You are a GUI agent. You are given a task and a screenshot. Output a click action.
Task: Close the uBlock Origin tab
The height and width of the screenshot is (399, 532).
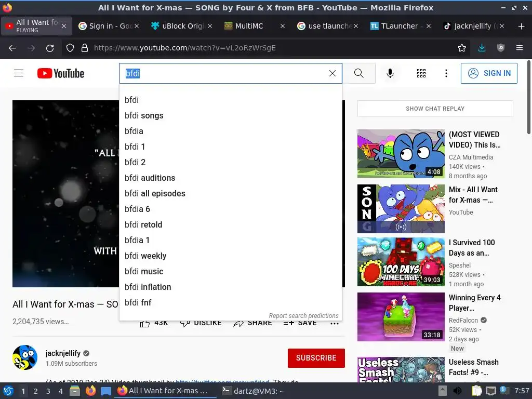(x=210, y=26)
